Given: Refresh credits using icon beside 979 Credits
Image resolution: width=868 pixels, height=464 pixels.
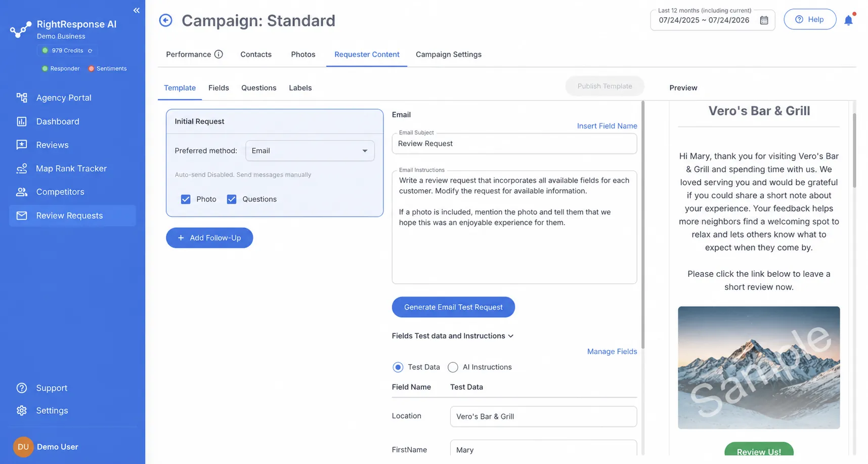Looking at the screenshot, I should click(x=90, y=51).
